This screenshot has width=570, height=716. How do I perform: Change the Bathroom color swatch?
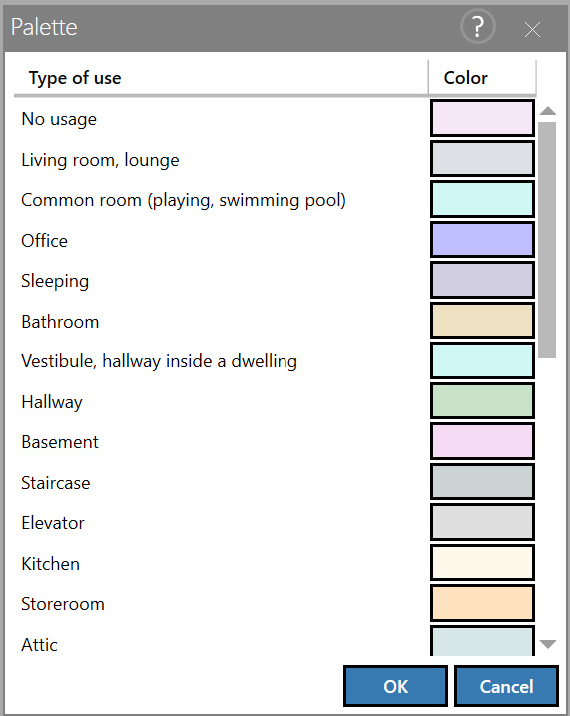(482, 321)
